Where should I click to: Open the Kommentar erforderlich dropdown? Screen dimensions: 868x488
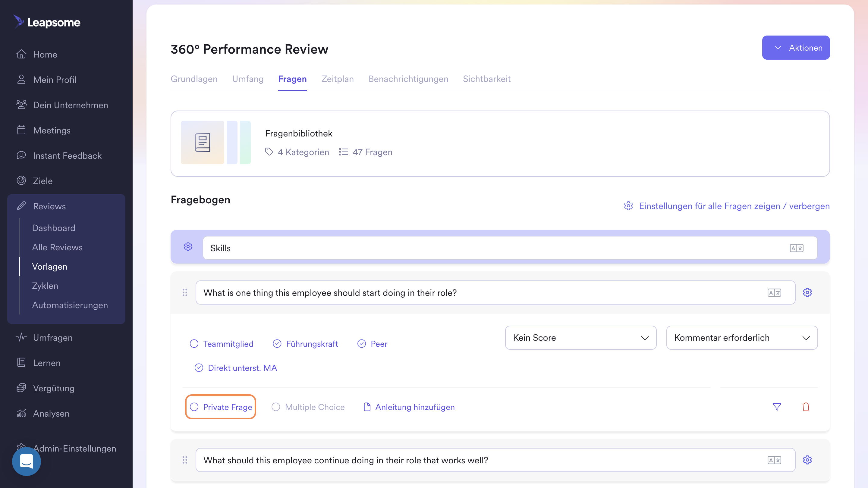(742, 337)
